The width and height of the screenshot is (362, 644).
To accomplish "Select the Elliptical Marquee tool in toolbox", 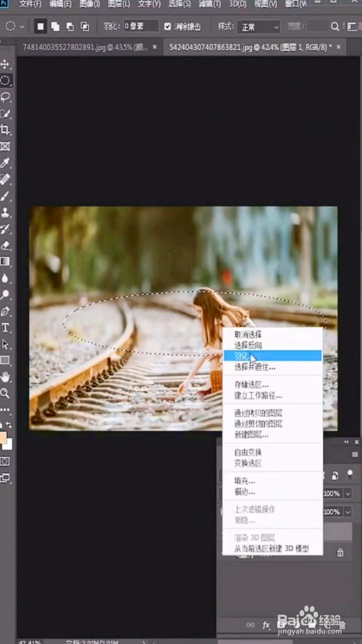I will click(x=5, y=81).
